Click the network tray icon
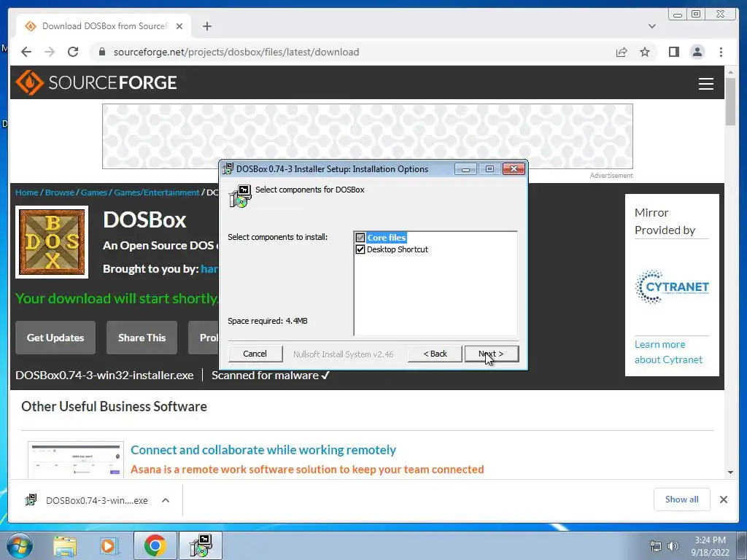This screenshot has width=747, height=560. [656, 546]
